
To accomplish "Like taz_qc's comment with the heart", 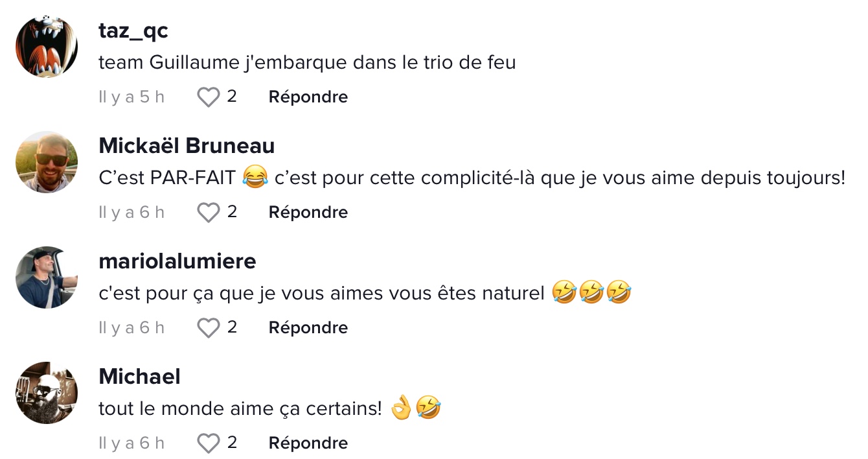I will pyautogui.click(x=208, y=97).
